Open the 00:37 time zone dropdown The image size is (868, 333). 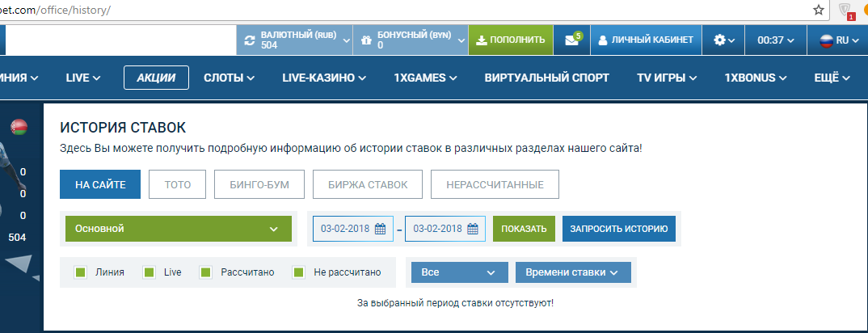[x=776, y=40]
